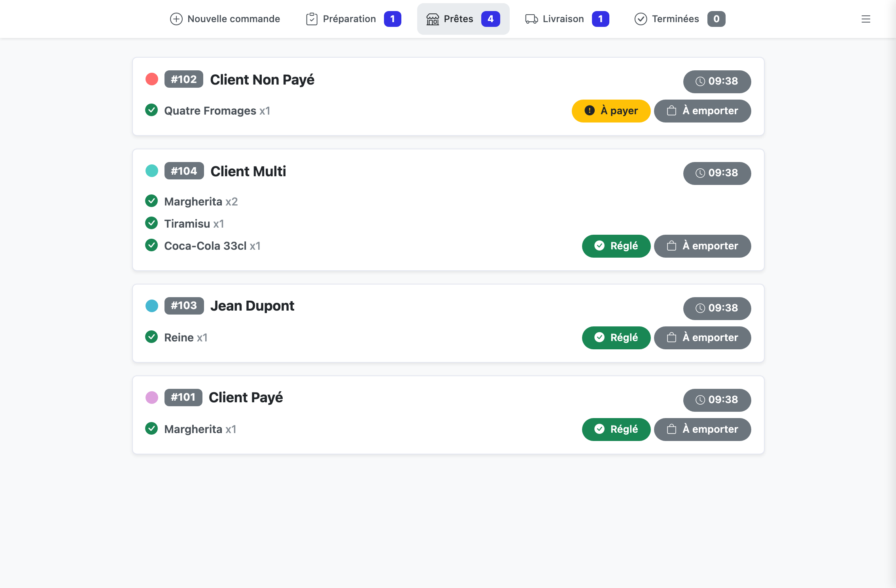The height and width of the screenshot is (588, 896).
Task: Click À emporter on Client Payé order
Action: [x=702, y=430]
